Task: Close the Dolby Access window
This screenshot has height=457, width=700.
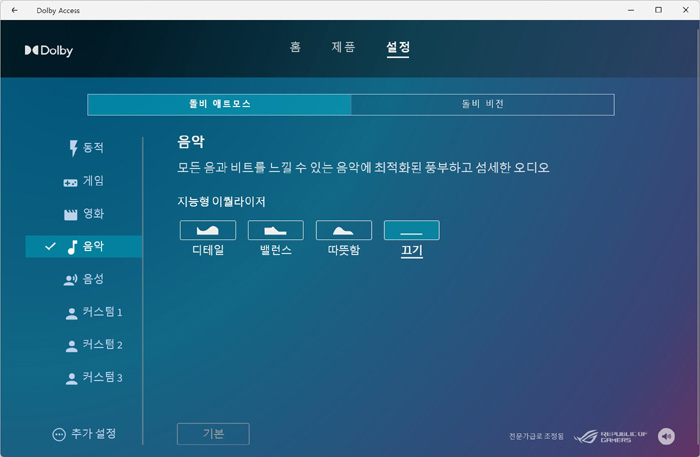Action: tap(686, 10)
